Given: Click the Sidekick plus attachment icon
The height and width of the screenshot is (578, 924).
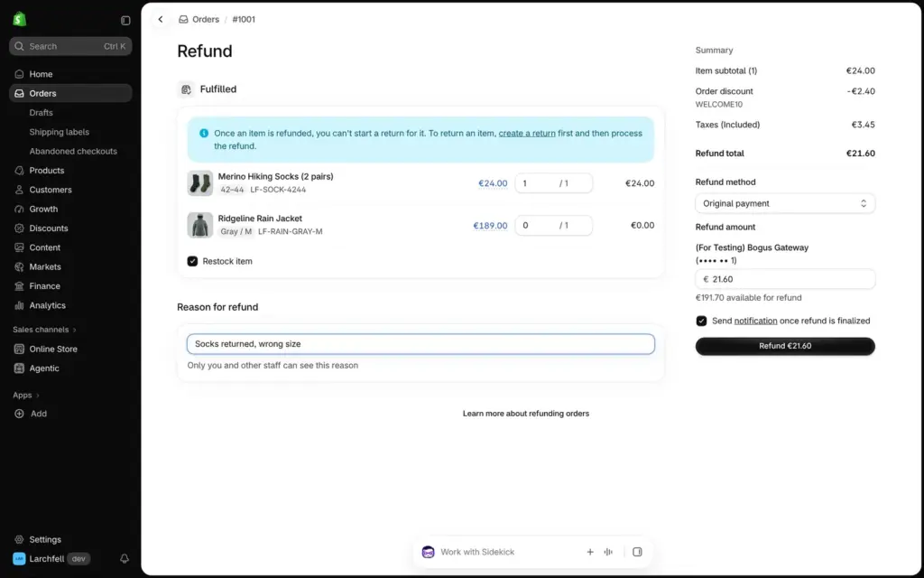Looking at the screenshot, I should (x=590, y=552).
